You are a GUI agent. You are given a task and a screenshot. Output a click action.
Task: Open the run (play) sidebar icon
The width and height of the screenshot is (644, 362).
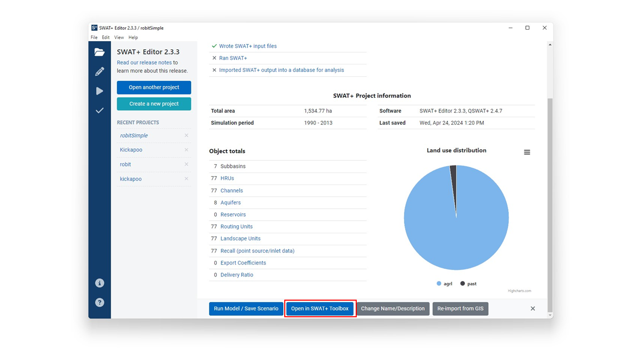pyautogui.click(x=100, y=91)
